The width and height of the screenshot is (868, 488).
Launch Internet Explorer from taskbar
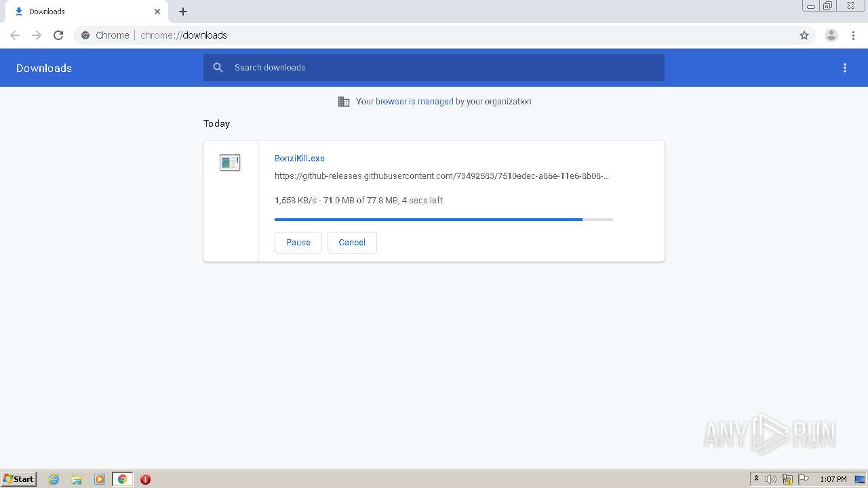coord(54,479)
